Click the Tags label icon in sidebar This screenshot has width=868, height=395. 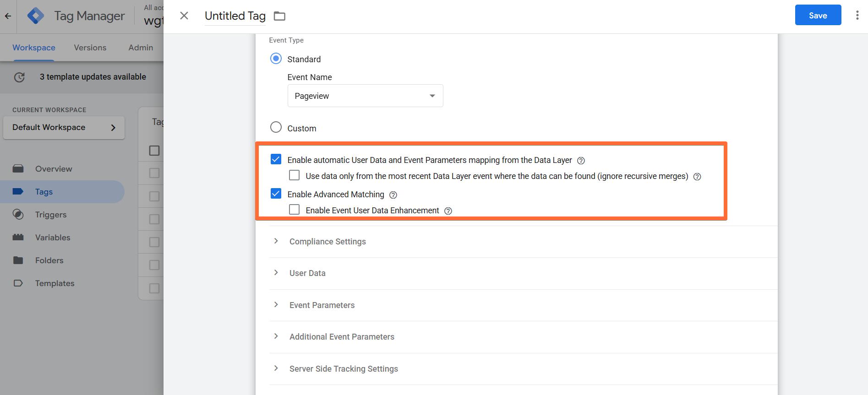point(18,192)
